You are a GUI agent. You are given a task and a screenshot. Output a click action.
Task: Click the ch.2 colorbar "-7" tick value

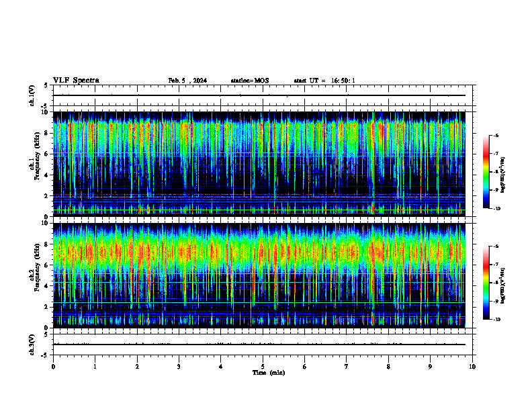click(x=496, y=265)
